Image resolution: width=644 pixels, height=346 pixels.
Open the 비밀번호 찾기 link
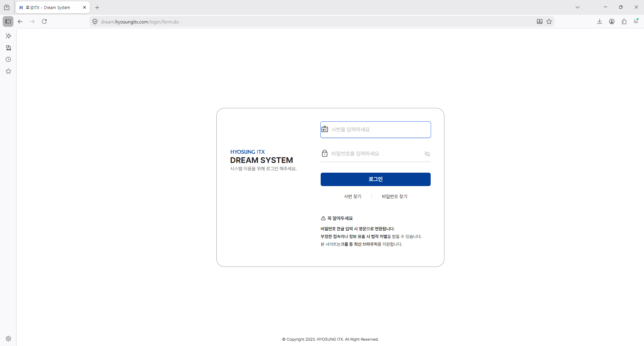coord(394,196)
